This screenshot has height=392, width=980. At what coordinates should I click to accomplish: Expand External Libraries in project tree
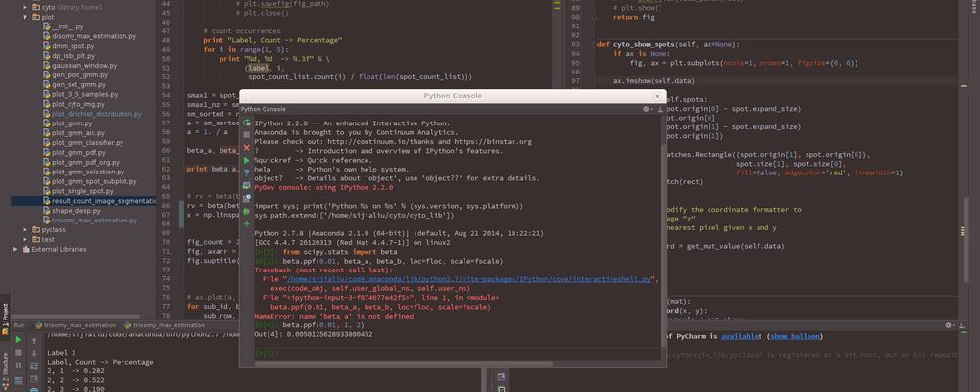15,249
